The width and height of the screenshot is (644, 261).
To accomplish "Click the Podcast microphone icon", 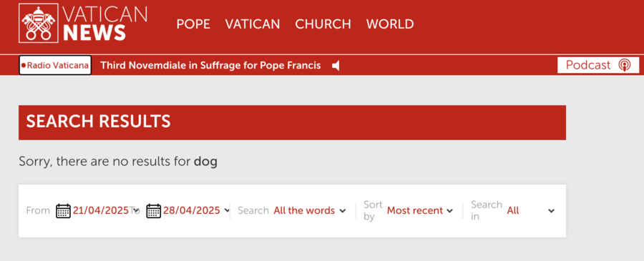I will pos(624,65).
